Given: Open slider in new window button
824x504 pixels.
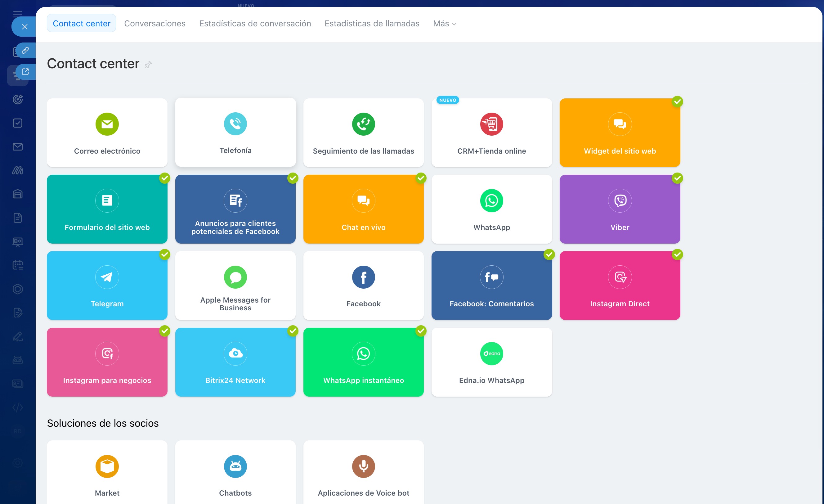Looking at the screenshot, I should point(25,72).
